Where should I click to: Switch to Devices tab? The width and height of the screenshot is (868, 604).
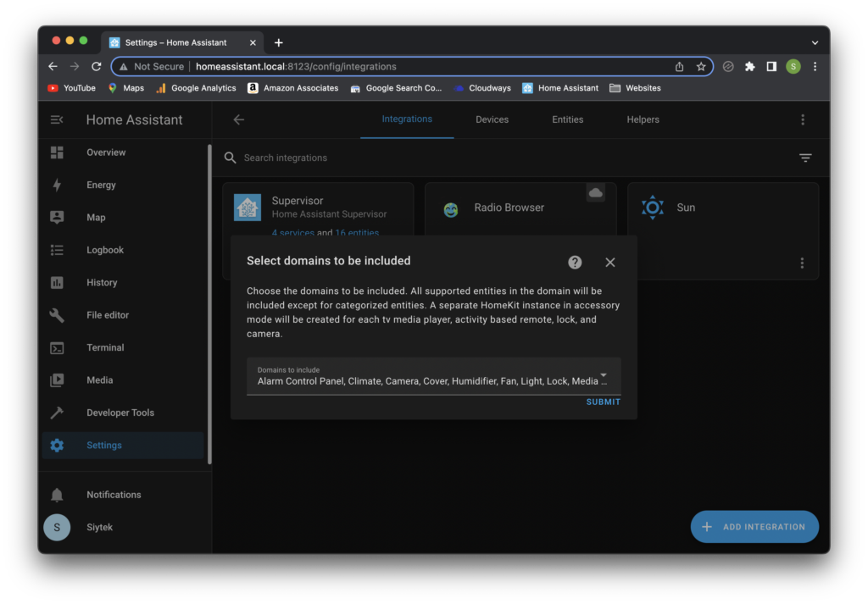492,119
